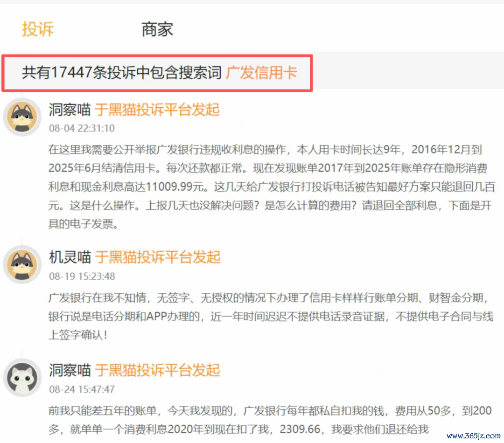
Task: Click the text 共有17447条投诉中包含搜索词
Action: click(121, 73)
